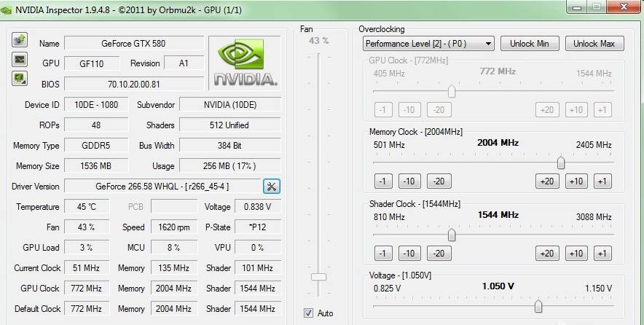
Task: Click the bold 1544 MHz shader clock value
Action: pos(498,215)
